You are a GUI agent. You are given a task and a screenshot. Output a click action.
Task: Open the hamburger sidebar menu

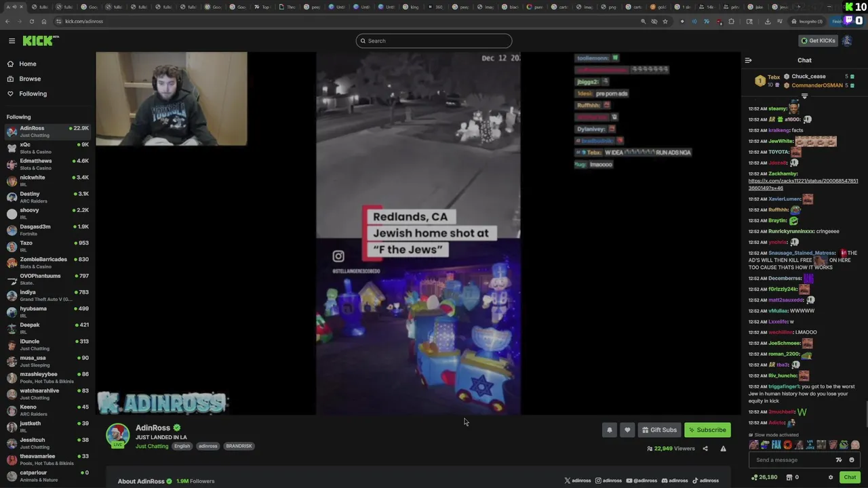point(12,41)
